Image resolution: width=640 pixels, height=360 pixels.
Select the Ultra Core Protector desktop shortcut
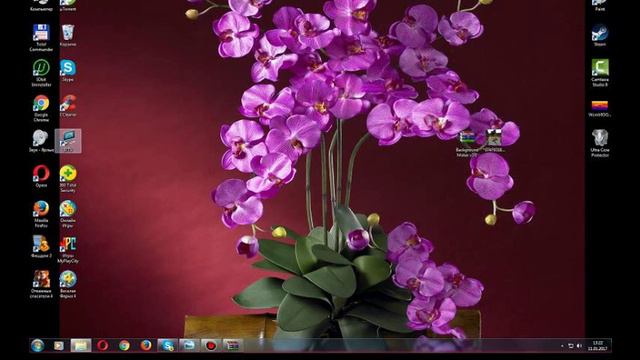pyautogui.click(x=600, y=143)
